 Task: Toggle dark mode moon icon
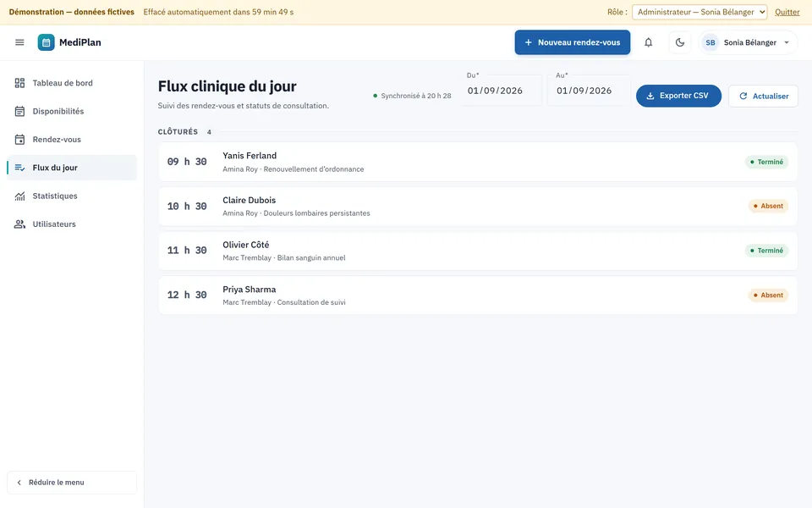(680, 42)
